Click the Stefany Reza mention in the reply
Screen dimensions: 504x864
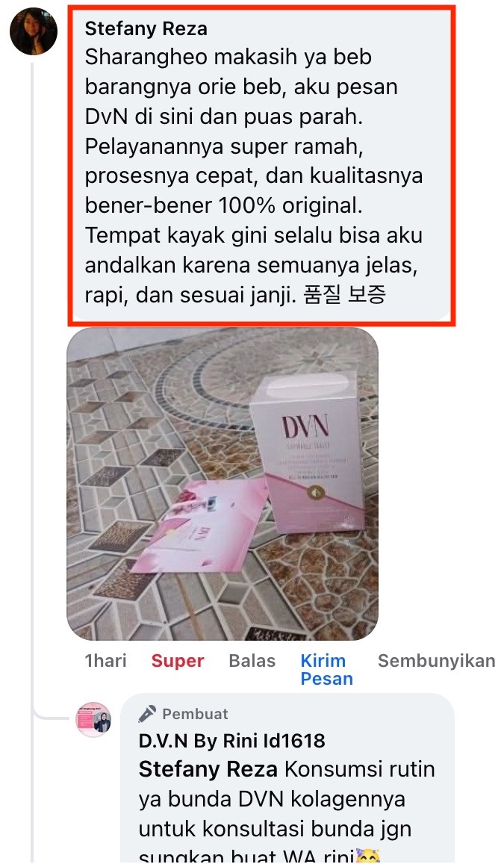pyautogui.click(x=208, y=769)
